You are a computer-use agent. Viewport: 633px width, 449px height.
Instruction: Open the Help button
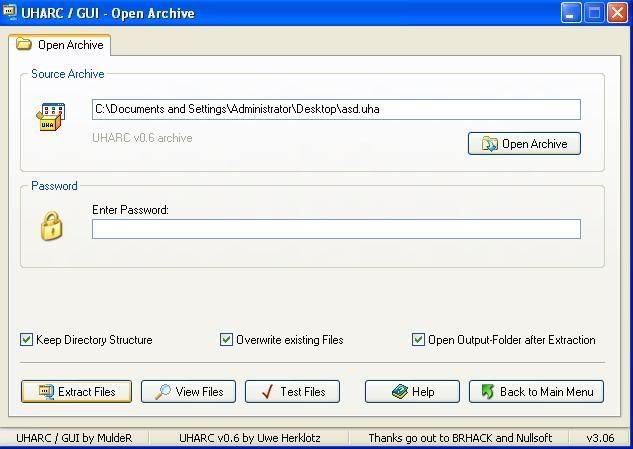tap(412, 392)
